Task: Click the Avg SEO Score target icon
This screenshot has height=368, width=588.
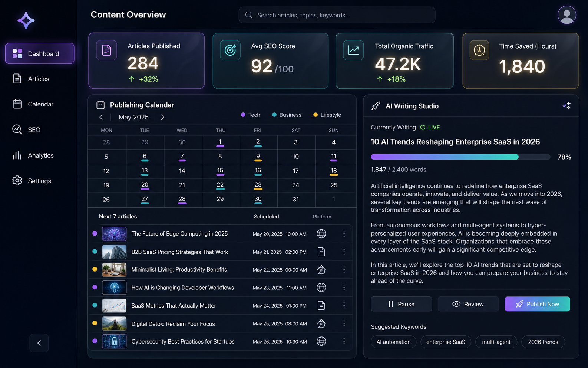Action: click(230, 50)
